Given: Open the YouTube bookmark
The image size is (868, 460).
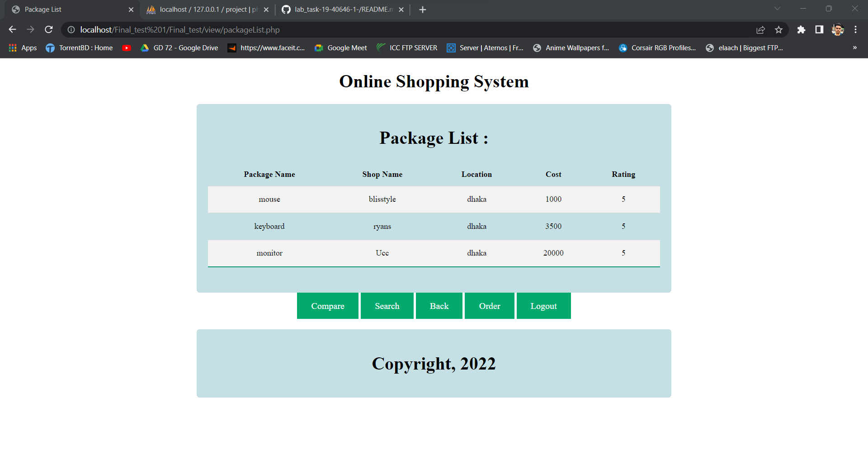Looking at the screenshot, I should pyautogui.click(x=127, y=47).
